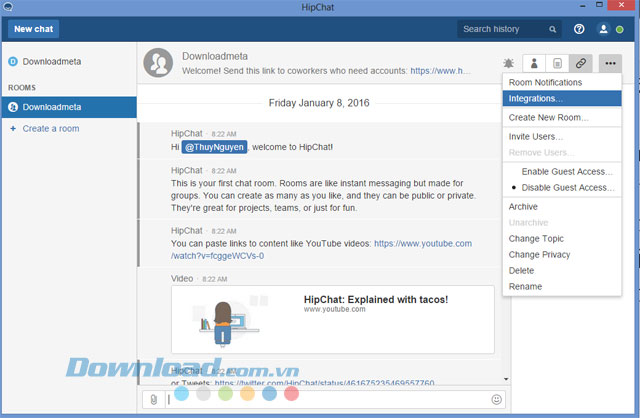Click the chat message input box
The width and height of the screenshot is (640, 418).
[329, 400]
